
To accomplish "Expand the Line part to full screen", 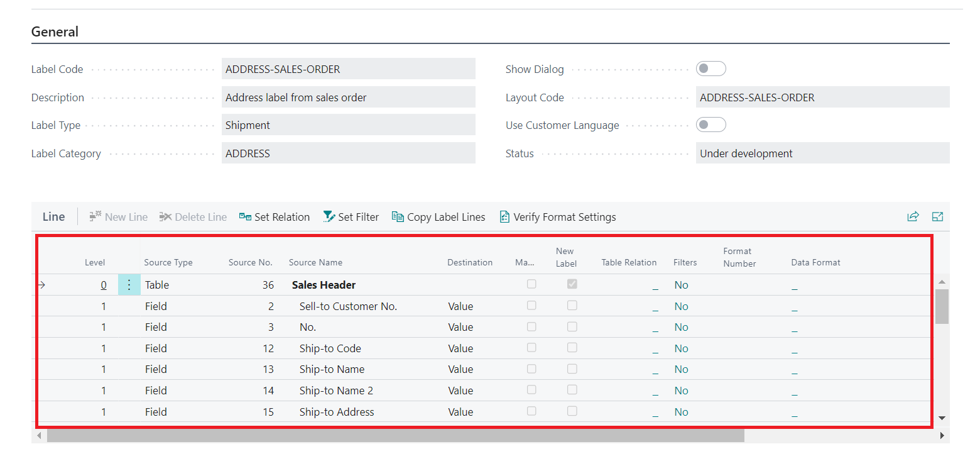I will pos(937,217).
